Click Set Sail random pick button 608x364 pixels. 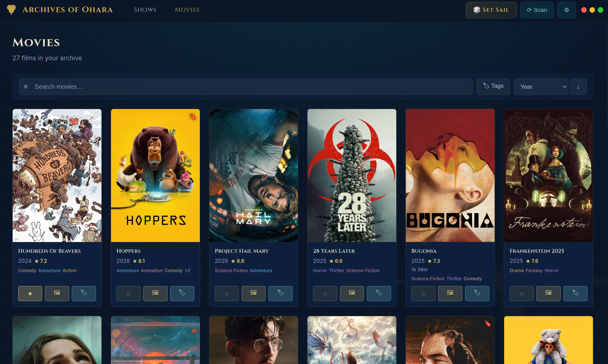coord(491,10)
